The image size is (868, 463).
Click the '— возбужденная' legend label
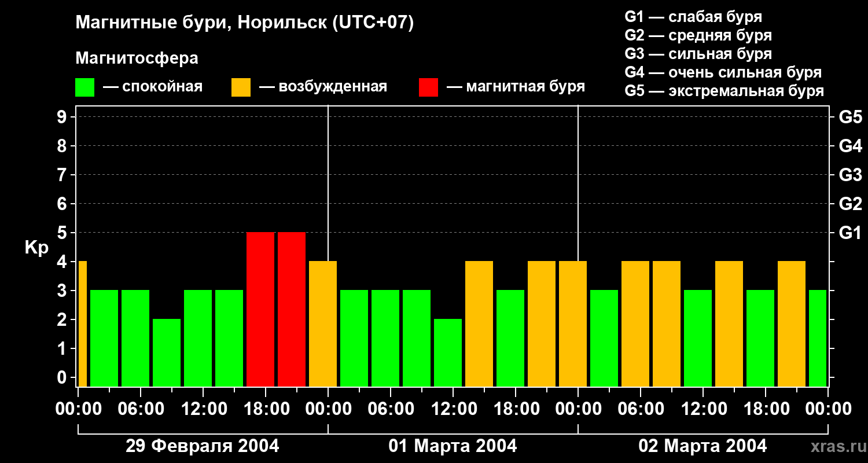pos(323,87)
